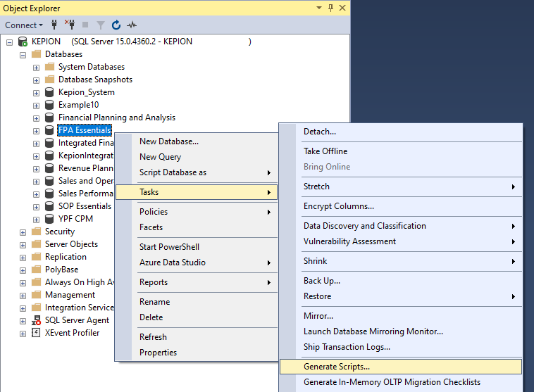
Task: Click the Database Snapshots folder icon
Action: point(50,80)
